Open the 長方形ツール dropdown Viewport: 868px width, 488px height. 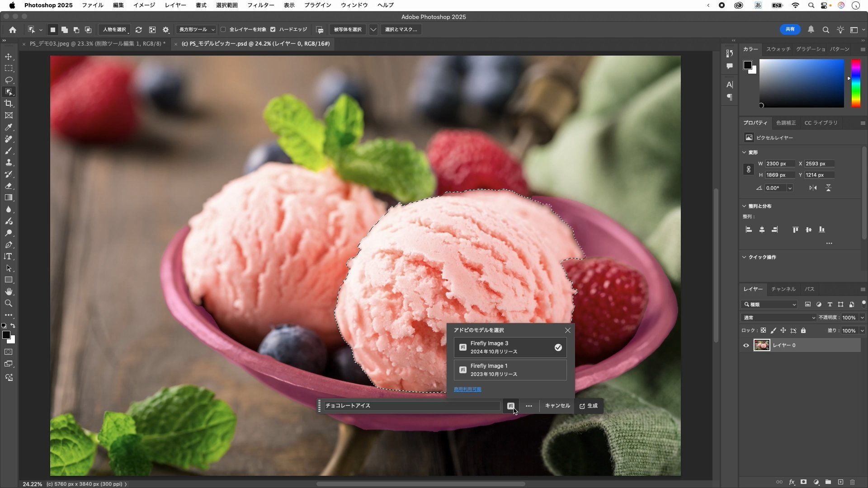coord(197,29)
